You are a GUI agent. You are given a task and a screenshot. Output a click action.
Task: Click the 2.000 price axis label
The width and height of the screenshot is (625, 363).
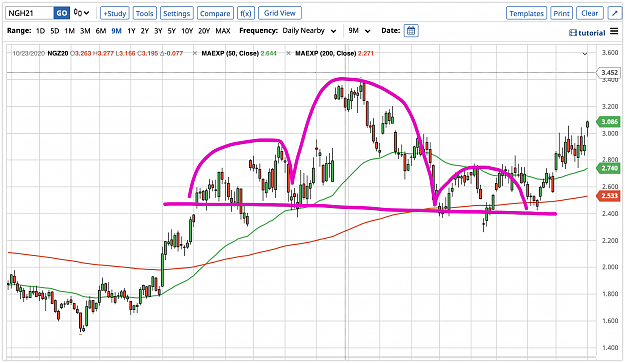[x=610, y=267]
